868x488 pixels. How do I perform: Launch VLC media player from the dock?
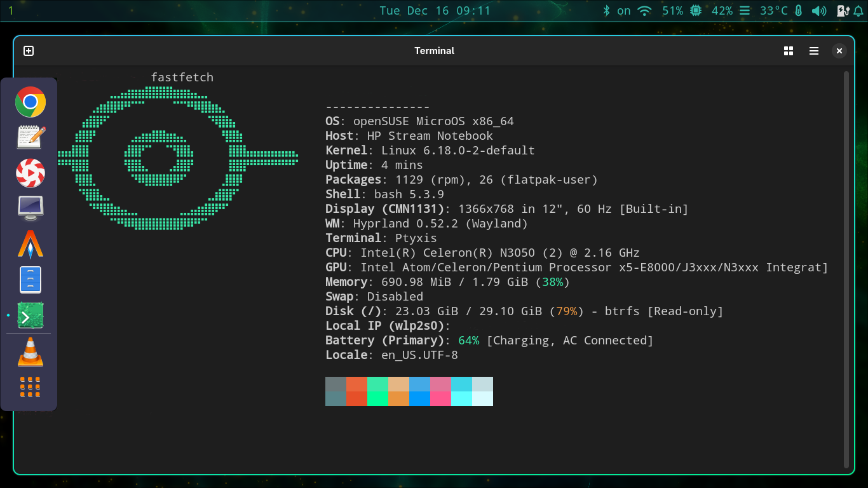(x=31, y=352)
